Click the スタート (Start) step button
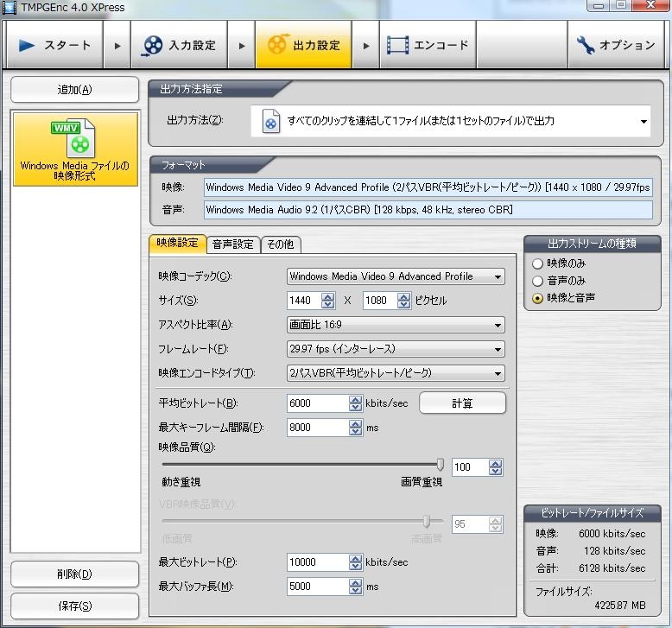Image resolution: width=672 pixels, height=628 pixels. pyautogui.click(x=54, y=45)
